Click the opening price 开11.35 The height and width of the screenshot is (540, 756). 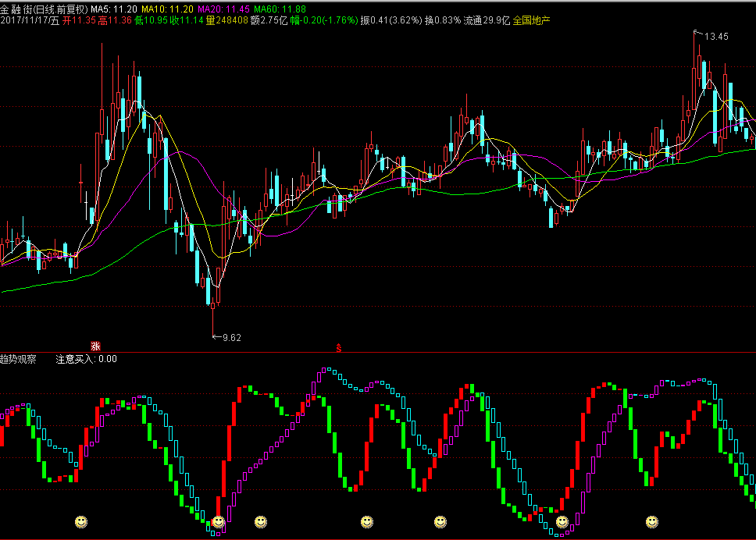[x=79, y=20]
